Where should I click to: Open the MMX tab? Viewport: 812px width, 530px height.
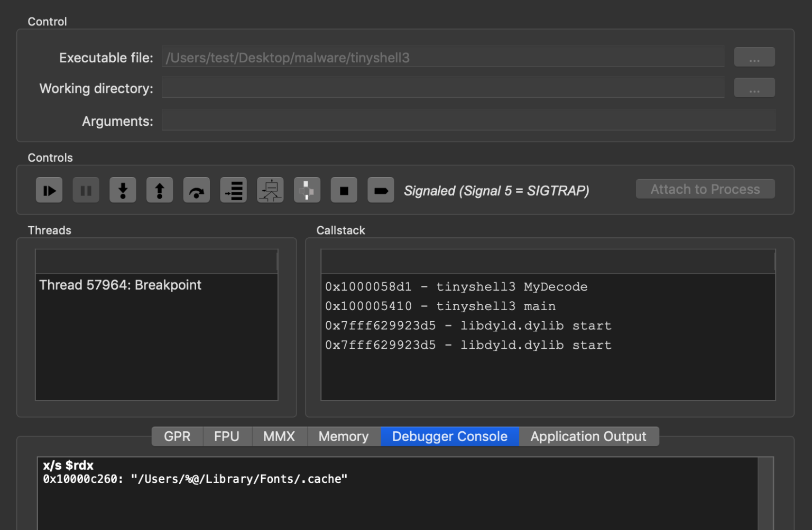point(279,436)
